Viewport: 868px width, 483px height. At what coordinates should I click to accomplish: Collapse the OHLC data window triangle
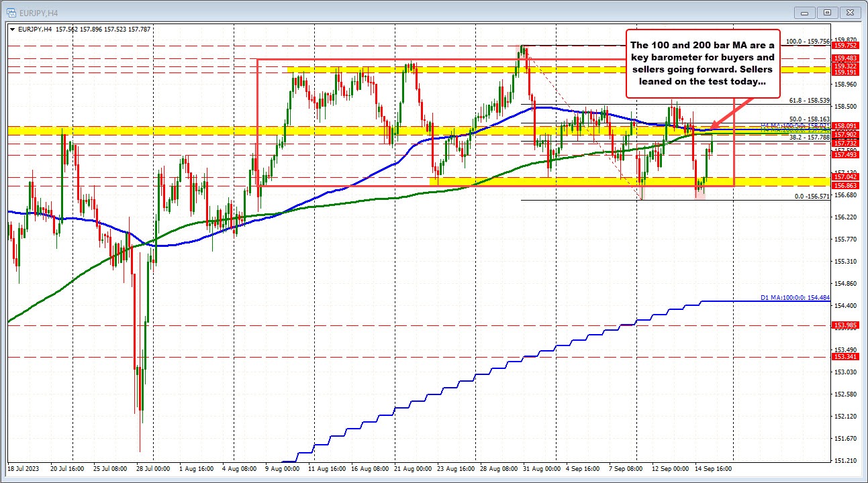(x=11, y=29)
